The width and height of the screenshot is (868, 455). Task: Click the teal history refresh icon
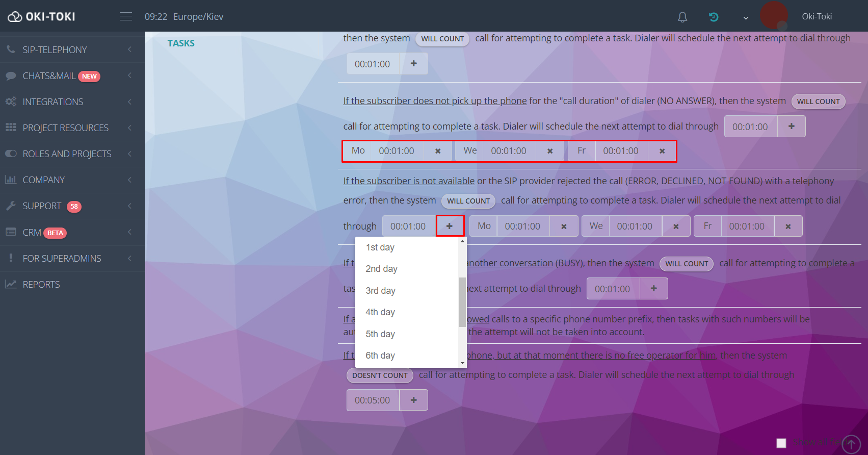(714, 17)
